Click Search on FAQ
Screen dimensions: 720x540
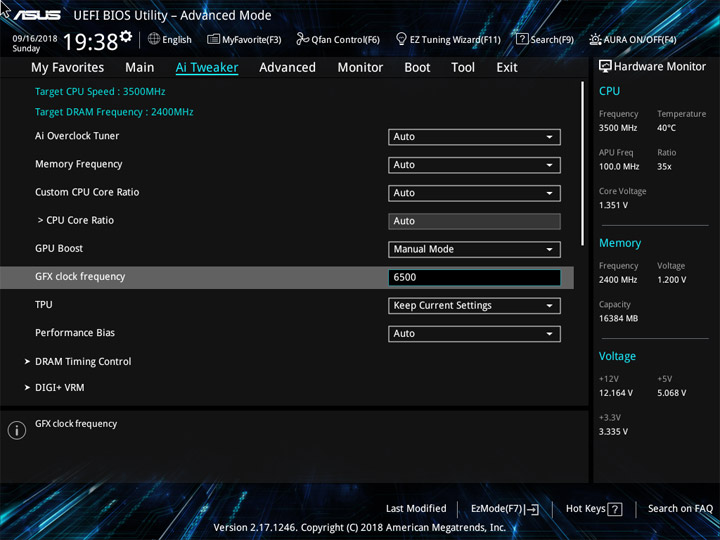pos(680,508)
